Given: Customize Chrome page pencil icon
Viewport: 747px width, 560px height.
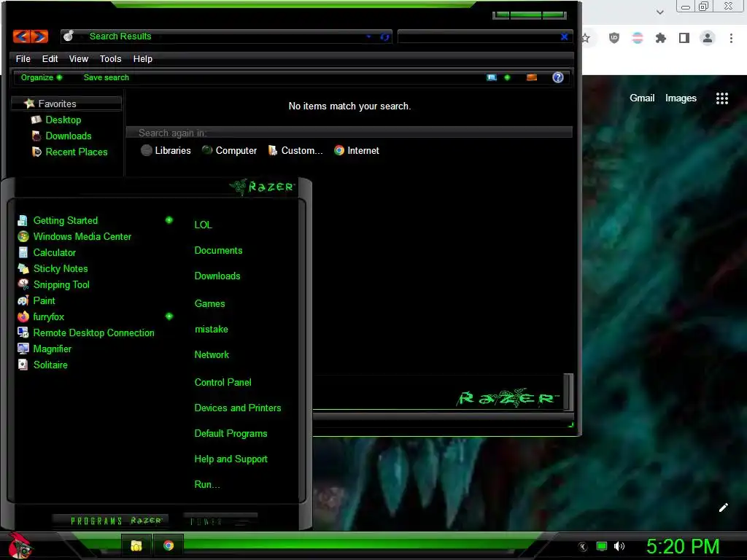Looking at the screenshot, I should pos(723,507).
